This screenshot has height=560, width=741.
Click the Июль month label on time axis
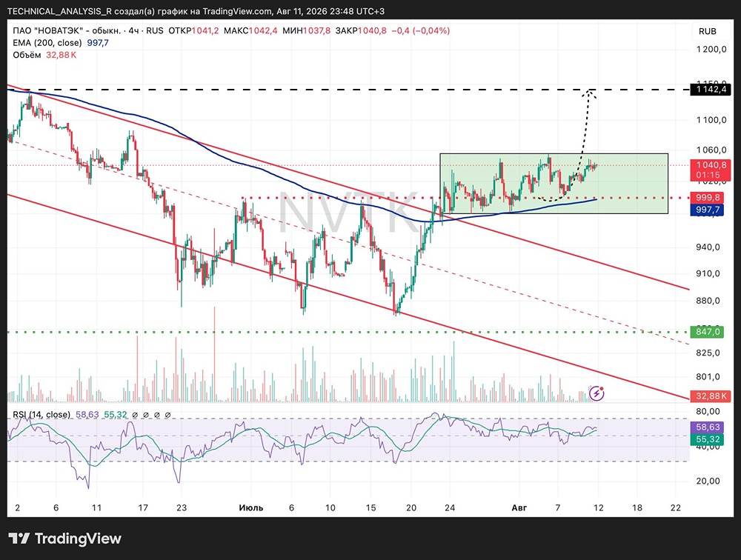[x=251, y=508]
